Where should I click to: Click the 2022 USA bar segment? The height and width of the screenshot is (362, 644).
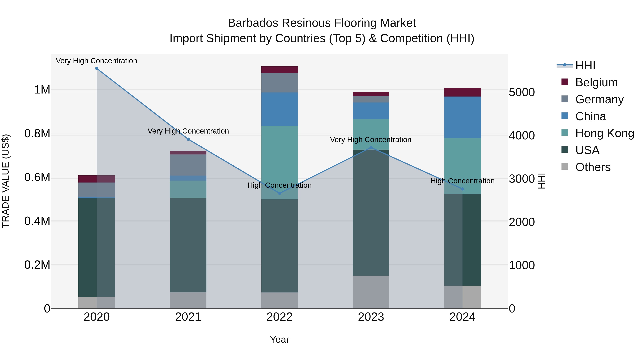pyautogui.click(x=279, y=246)
